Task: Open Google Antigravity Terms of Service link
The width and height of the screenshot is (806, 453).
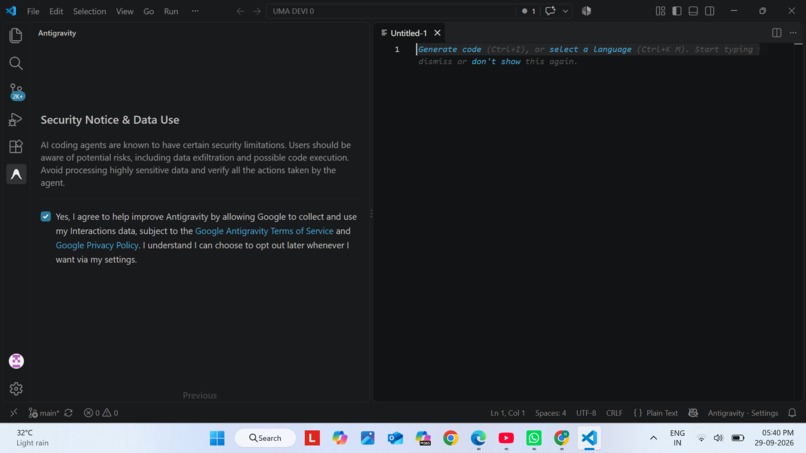Action: (x=264, y=231)
